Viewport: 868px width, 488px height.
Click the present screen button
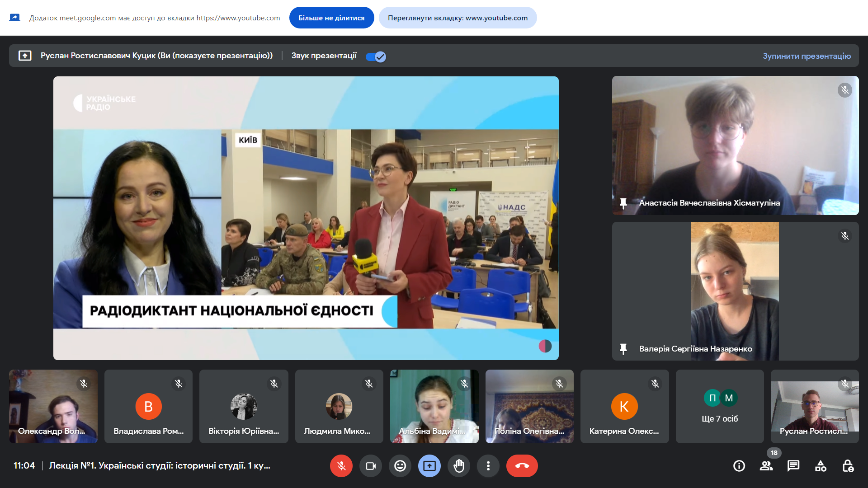click(429, 466)
